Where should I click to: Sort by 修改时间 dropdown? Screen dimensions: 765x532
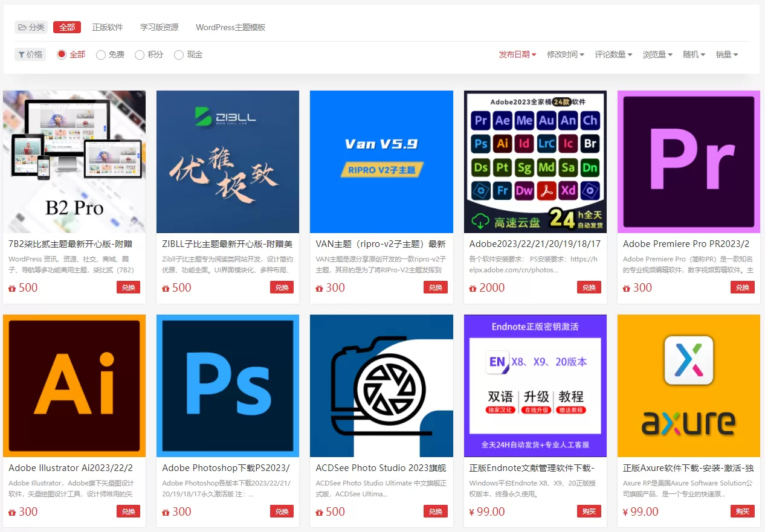pos(566,54)
